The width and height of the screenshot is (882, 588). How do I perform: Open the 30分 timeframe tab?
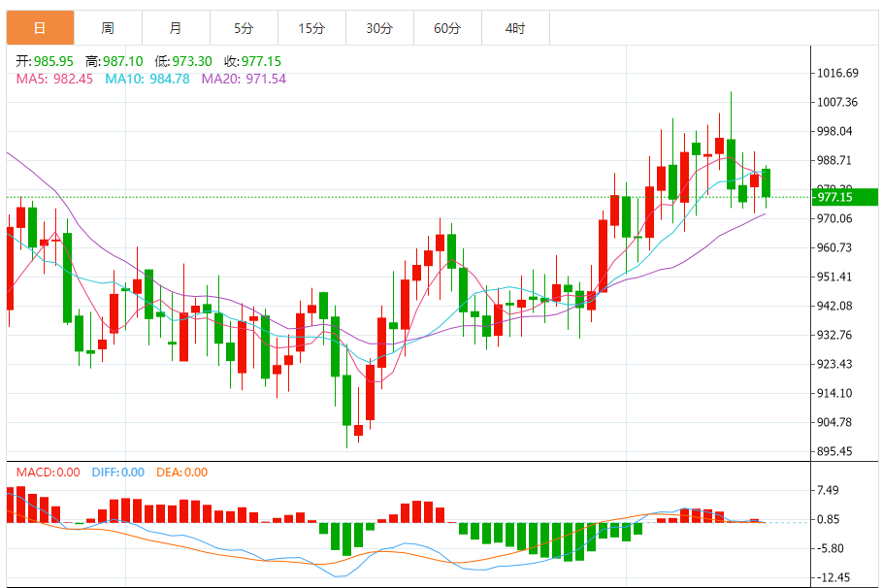379,27
